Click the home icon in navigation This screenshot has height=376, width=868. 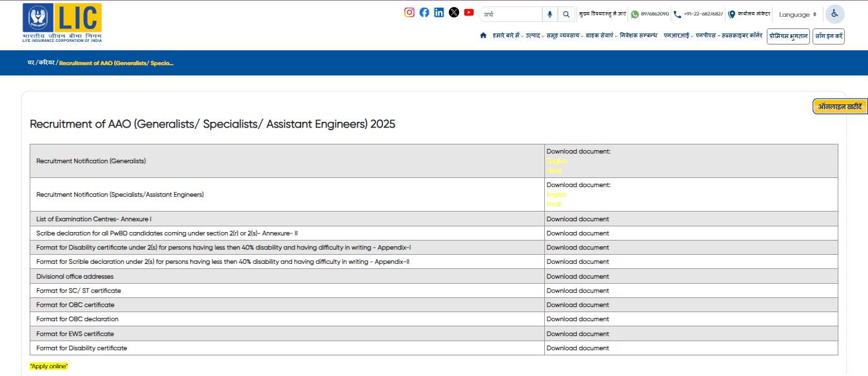483,36
